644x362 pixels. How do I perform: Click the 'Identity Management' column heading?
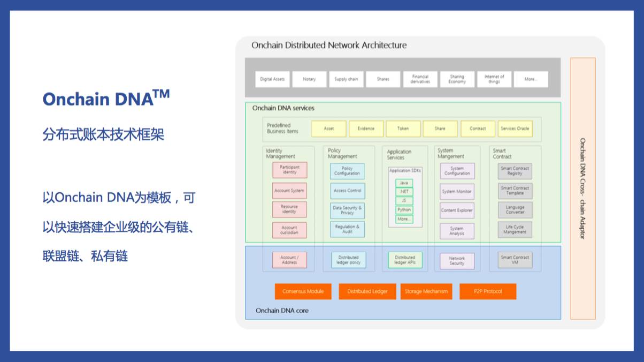point(281,154)
